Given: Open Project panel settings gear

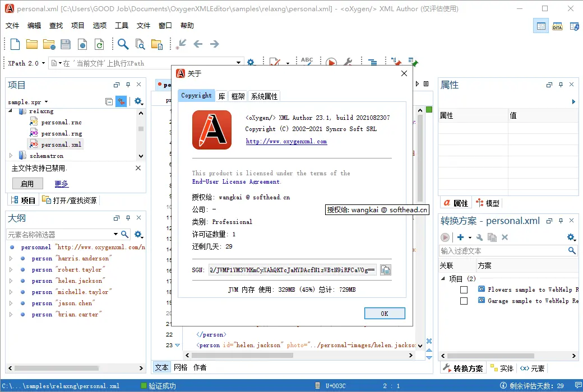Looking at the screenshot, I should (138, 101).
